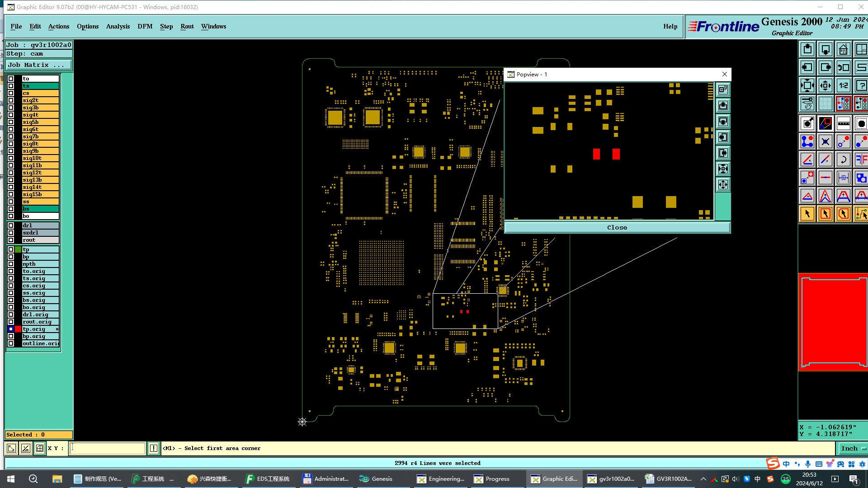Toggle checkbox for sig2t layer

point(11,100)
